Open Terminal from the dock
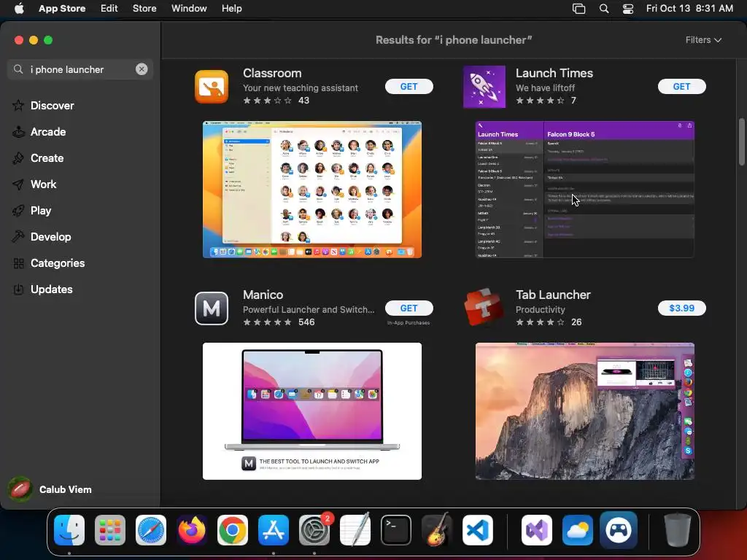The image size is (747, 560). tap(396, 530)
